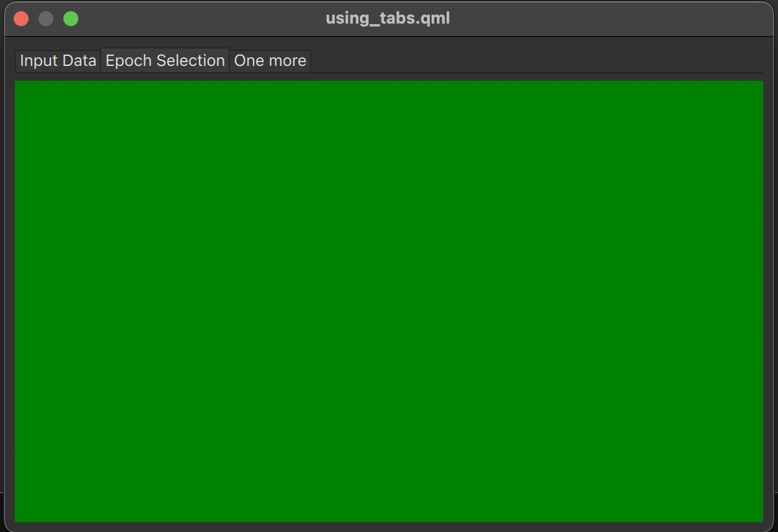This screenshot has width=778, height=532.
Task: Click the dark title bar beside the title
Action: tap(590, 19)
